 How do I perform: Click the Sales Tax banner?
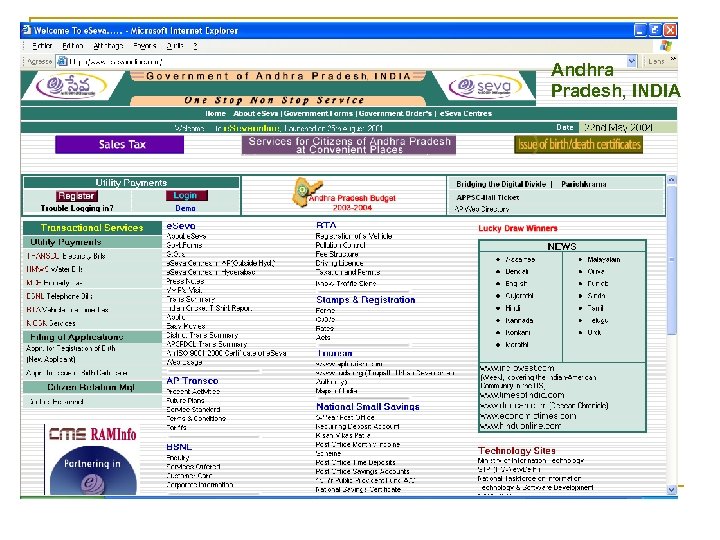(119, 145)
